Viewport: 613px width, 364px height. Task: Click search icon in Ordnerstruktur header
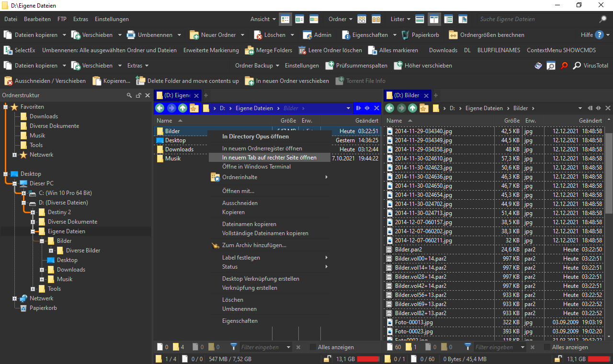click(x=129, y=95)
